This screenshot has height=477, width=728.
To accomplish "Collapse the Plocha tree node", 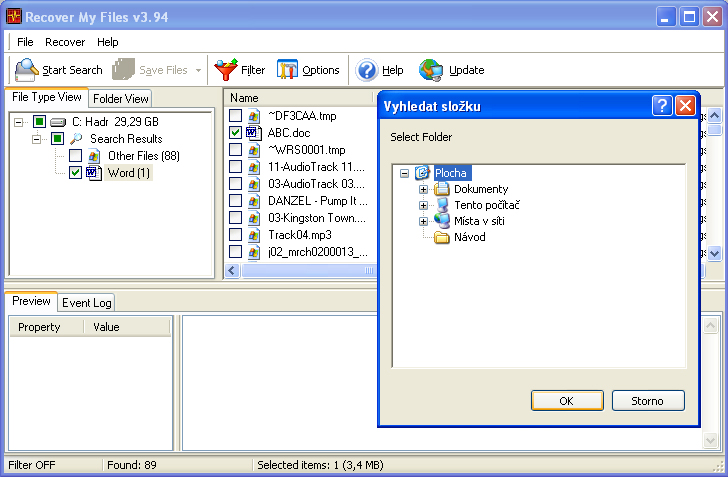I will pyautogui.click(x=404, y=173).
